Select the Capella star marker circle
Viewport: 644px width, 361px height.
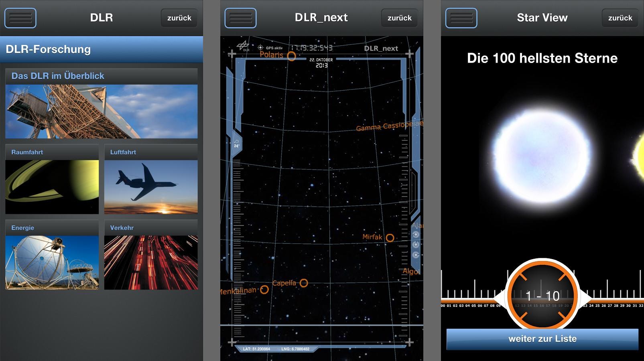pyautogui.click(x=304, y=283)
